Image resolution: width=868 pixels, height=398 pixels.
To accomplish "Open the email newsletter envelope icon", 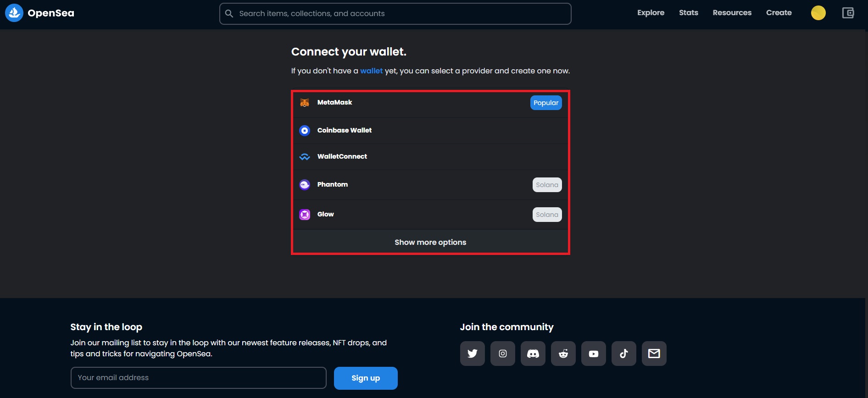I will [x=654, y=354].
